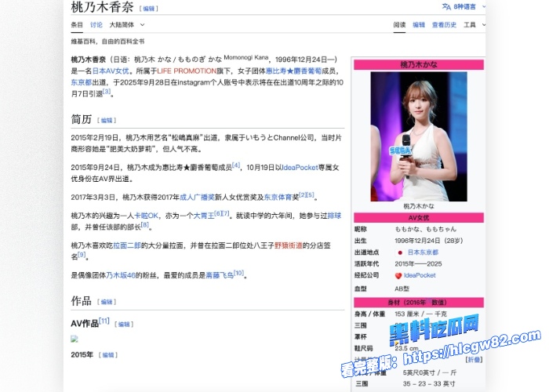Follow the 成人广播奖 link
The image size is (549, 392).
click(197, 198)
